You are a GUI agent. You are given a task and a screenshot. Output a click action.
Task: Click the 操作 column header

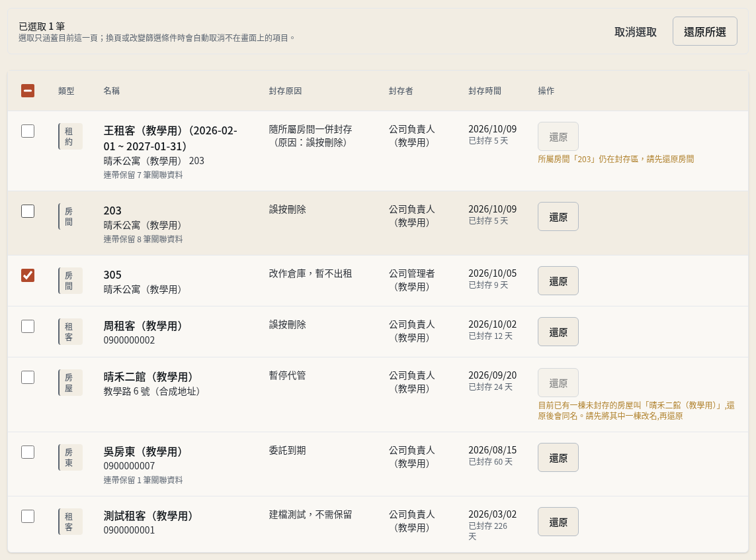tap(546, 91)
